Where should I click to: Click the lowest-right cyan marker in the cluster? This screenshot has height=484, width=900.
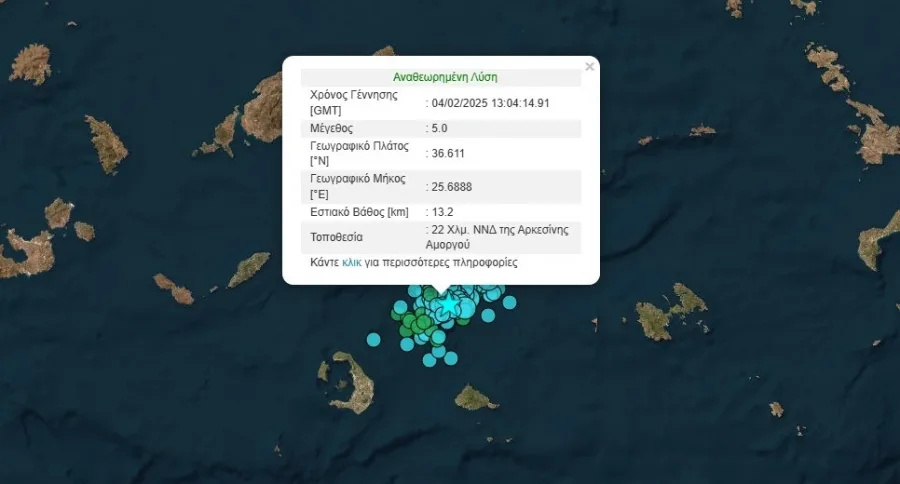451,357
